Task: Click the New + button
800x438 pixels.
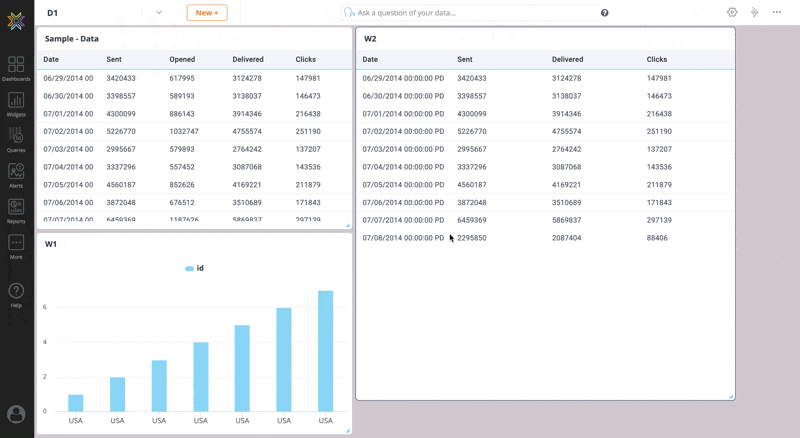Action: [x=207, y=12]
